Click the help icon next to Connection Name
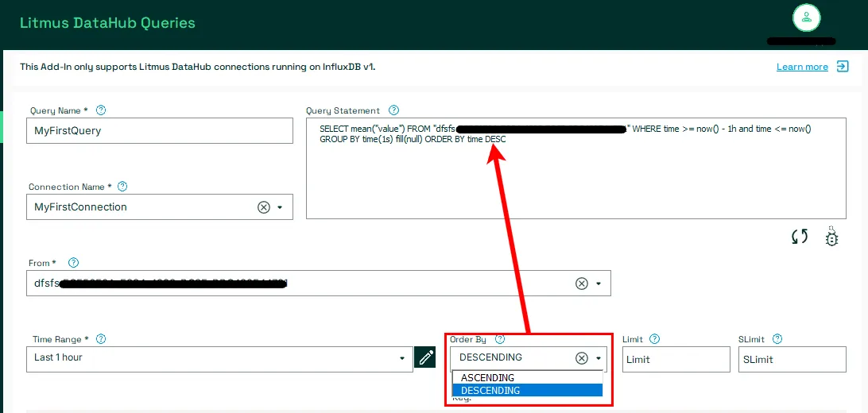 122,187
